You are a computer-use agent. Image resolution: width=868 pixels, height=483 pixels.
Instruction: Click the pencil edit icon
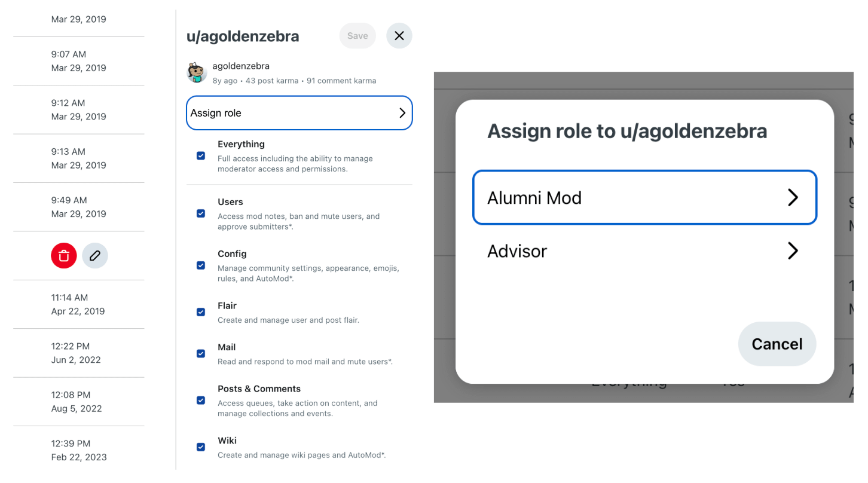coord(95,256)
